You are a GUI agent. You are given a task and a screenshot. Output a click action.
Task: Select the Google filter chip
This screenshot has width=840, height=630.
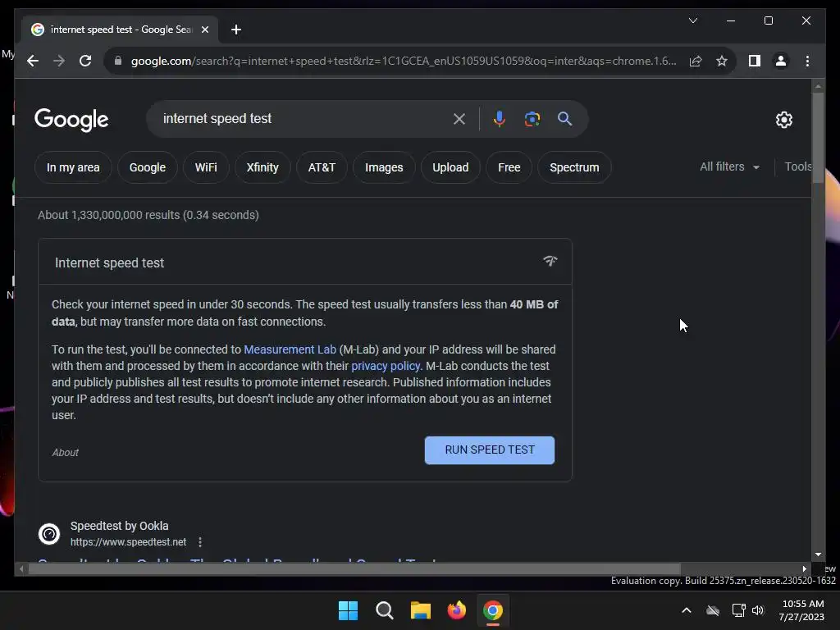pyautogui.click(x=148, y=167)
